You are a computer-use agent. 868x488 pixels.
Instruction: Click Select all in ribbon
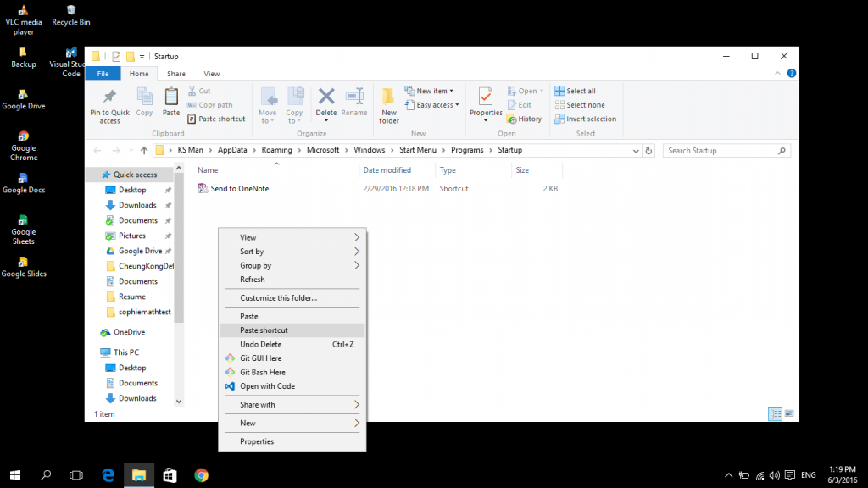pyautogui.click(x=581, y=91)
